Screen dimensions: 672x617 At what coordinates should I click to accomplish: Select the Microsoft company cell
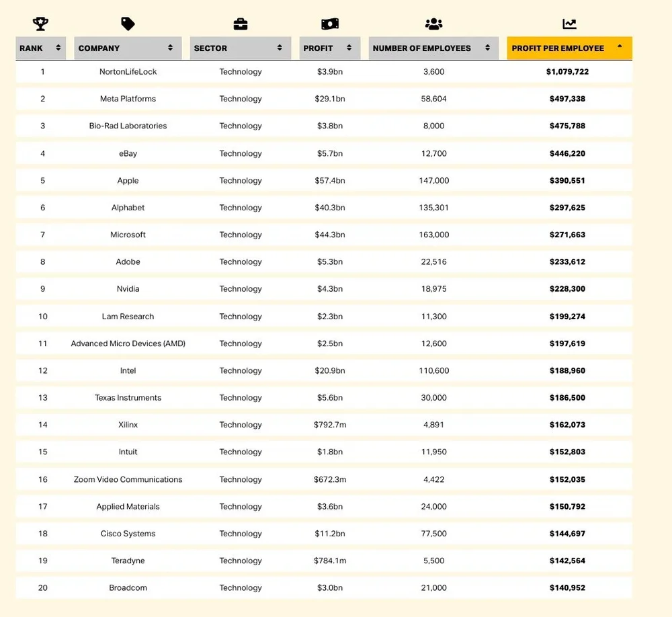click(128, 235)
